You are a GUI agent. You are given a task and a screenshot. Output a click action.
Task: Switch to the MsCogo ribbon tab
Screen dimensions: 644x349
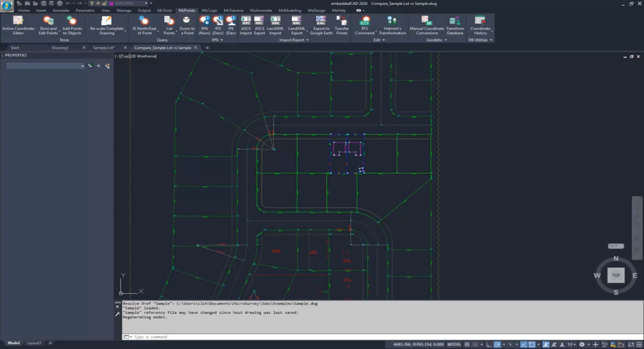(209, 11)
